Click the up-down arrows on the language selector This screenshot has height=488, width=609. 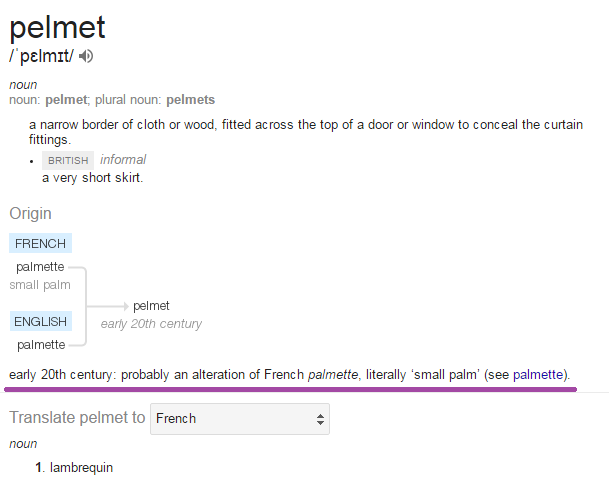click(x=320, y=419)
